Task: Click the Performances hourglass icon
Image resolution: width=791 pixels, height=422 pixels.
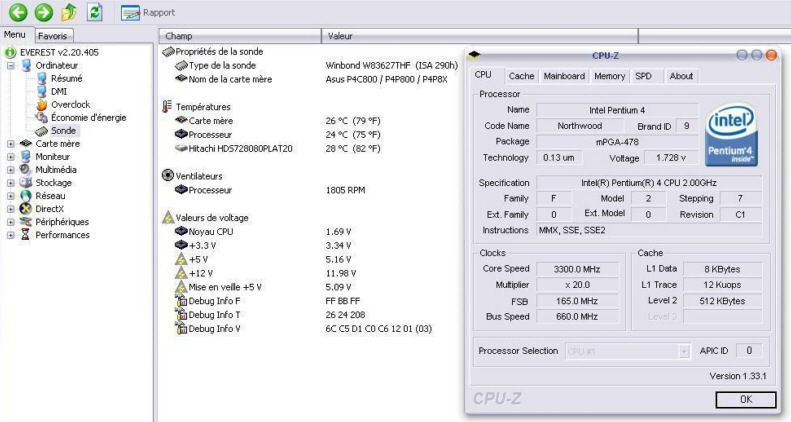Action: [25, 234]
